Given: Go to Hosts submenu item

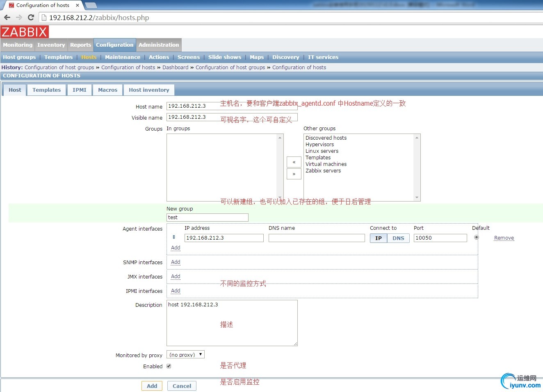Looking at the screenshot, I should 89,57.
